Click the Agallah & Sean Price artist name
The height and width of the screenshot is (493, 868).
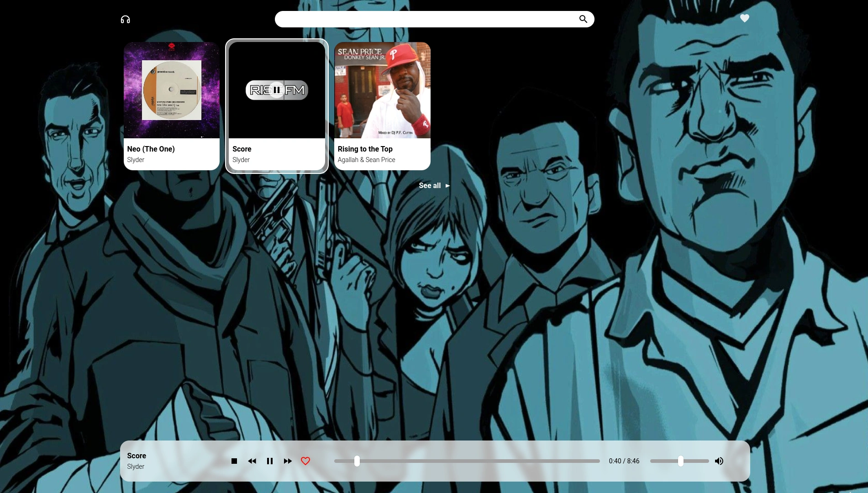coord(366,160)
